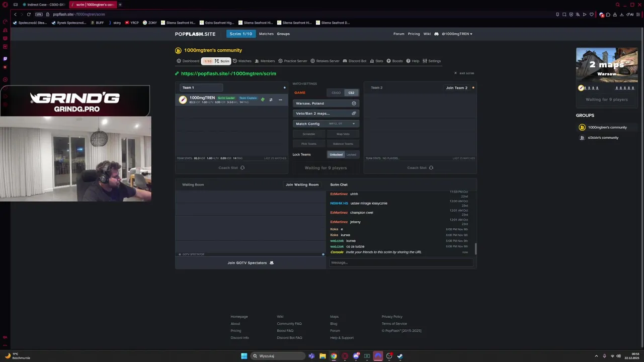Open the Veto/Ban 2 maps selector

(x=326, y=114)
